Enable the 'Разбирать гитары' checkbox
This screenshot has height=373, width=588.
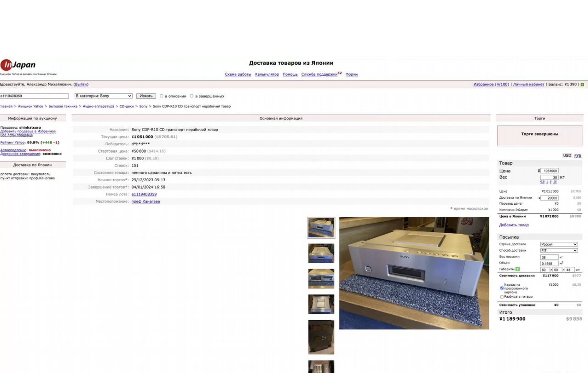502,297
